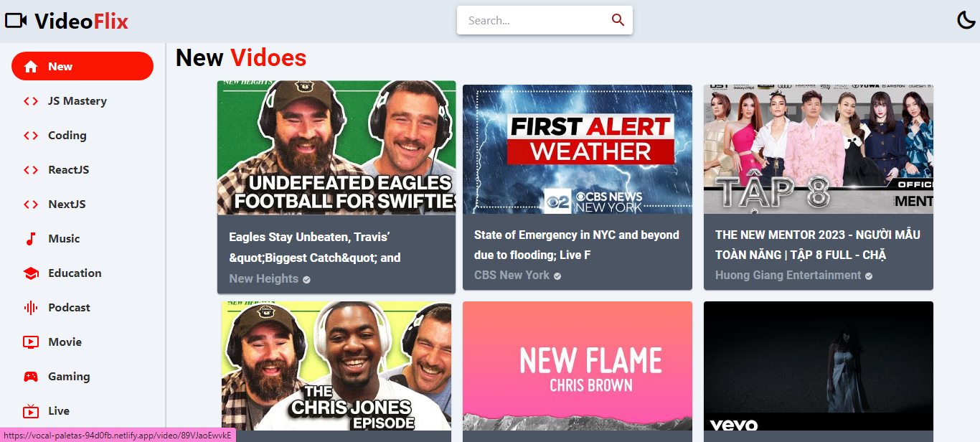Open the Gaming category label
This screenshot has width=980, height=442.
[x=69, y=377]
